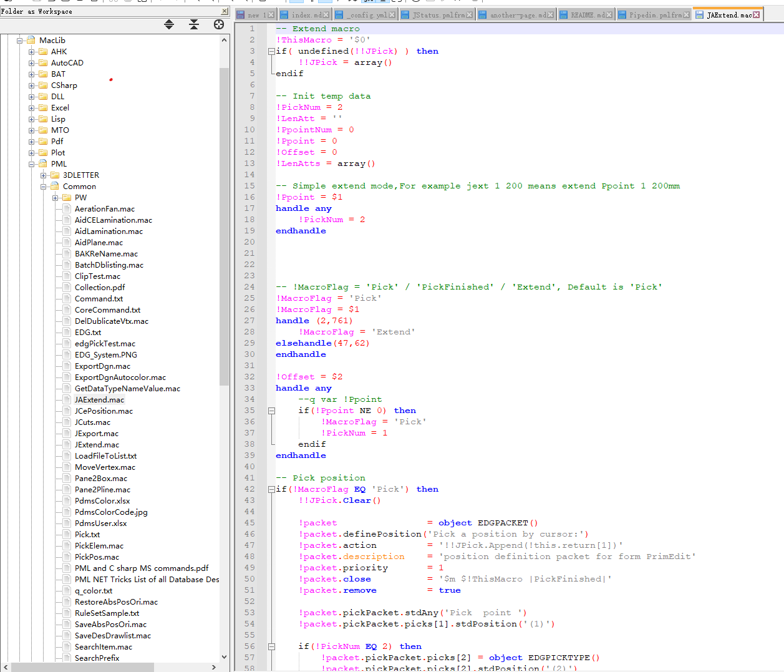Select PML and C sharp MS commands.pdf
This screenshot has width=784, height=672.
(142, 568)
